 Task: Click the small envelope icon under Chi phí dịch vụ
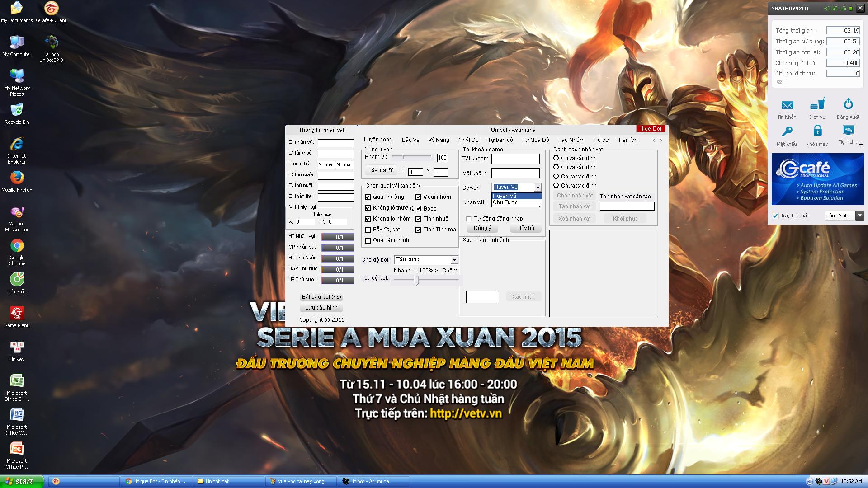(x=779, y=82)
